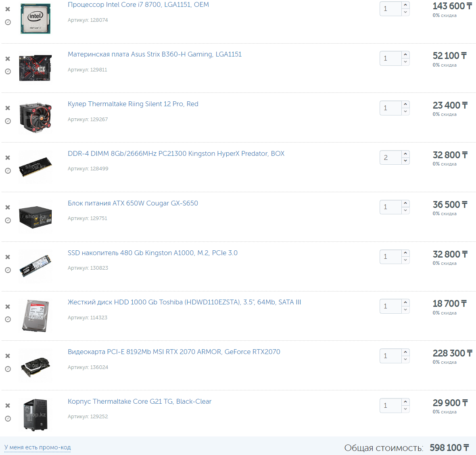Open the promo code link at bottom
The width and height of the screenshot is (476, 455).
point(38,447)
